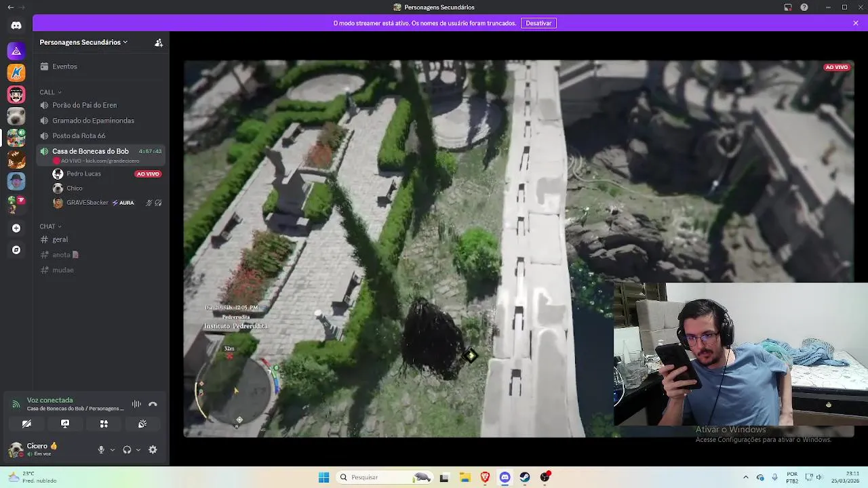Open the weather widget showing 23°C
This screenshot has width=868, height=488.
click(x=33, y=477)
